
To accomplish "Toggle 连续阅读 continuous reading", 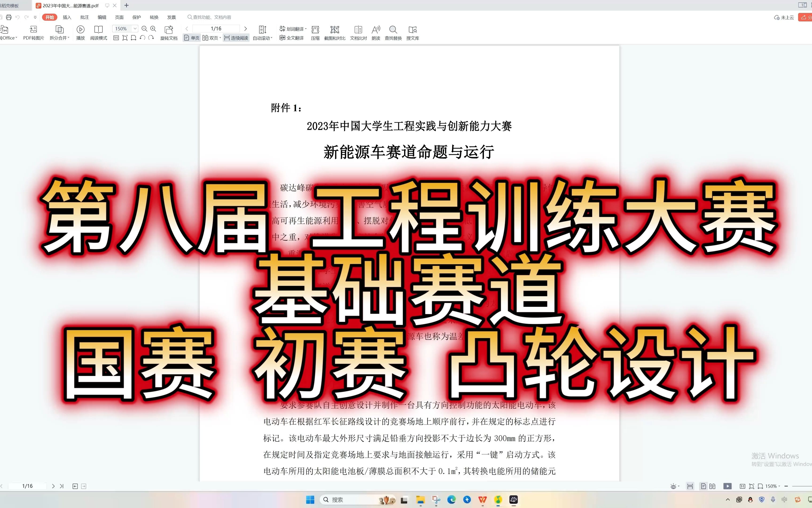I will click(x=236, y=38).
